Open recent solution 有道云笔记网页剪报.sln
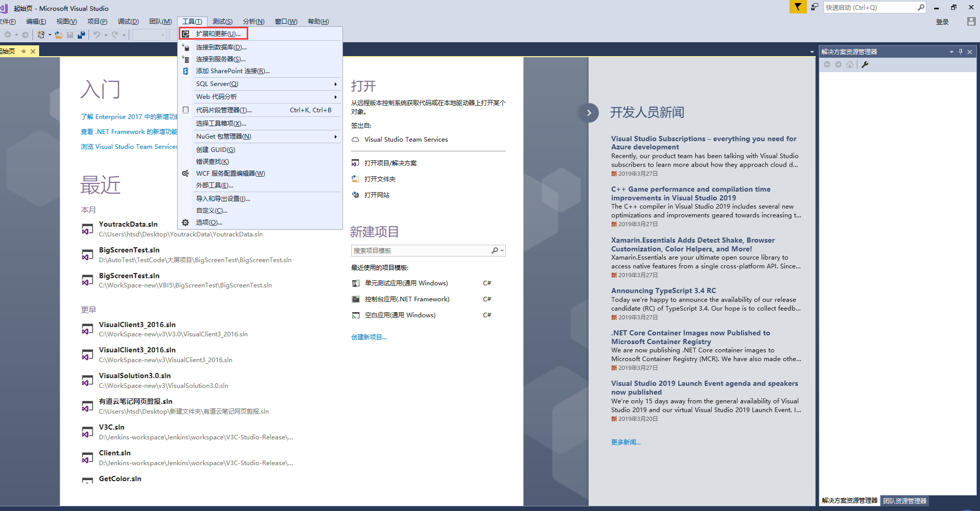980x511 pixels. tap(135, 402)
